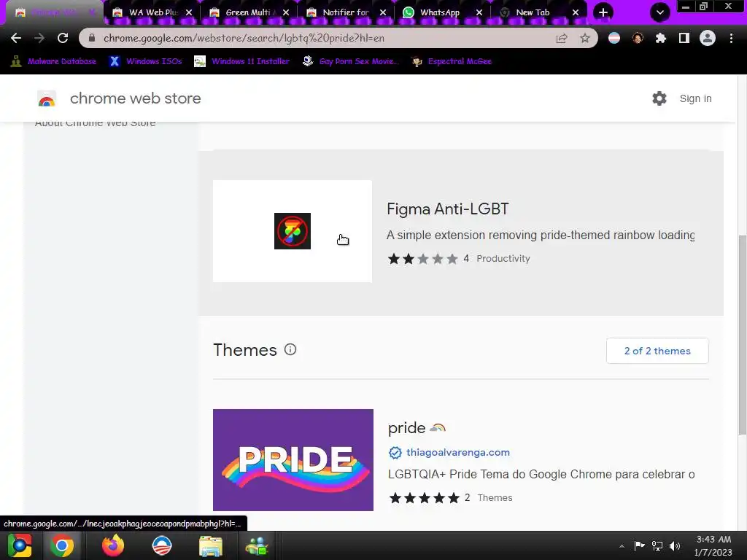747x560 pixels.
Task: Bookmark this page with the star icon
Action: (x=585, y=38)
